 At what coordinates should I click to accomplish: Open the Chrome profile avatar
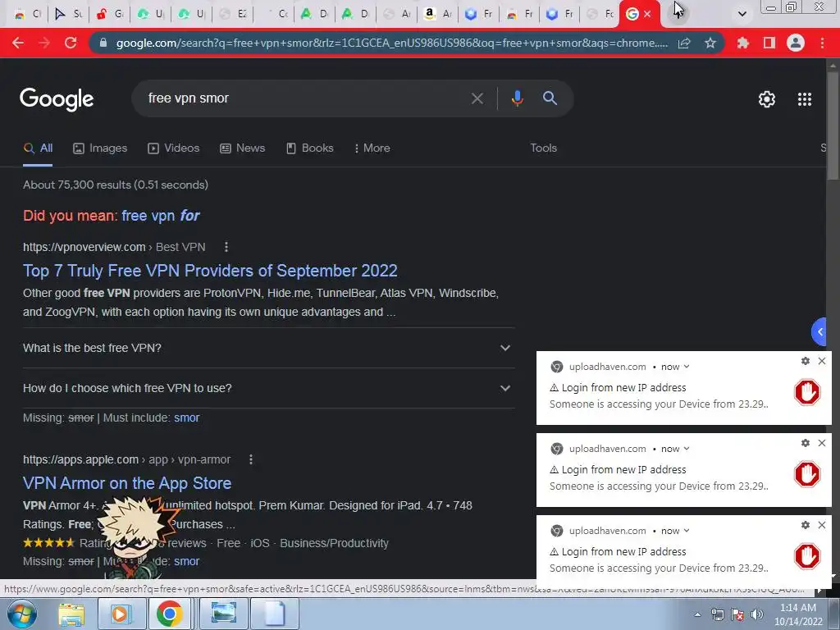[x=796, y=43]
